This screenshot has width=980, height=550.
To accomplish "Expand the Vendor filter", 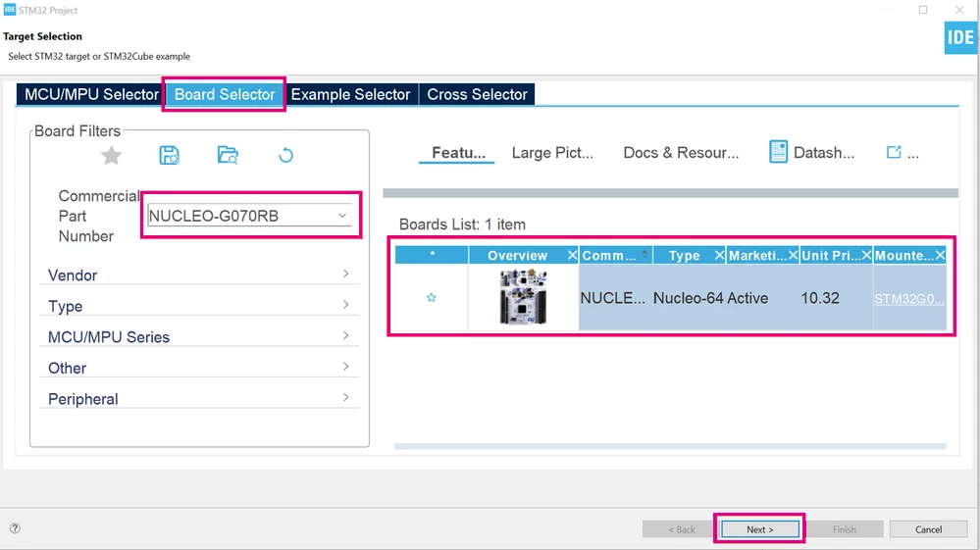I will (199, 275).
